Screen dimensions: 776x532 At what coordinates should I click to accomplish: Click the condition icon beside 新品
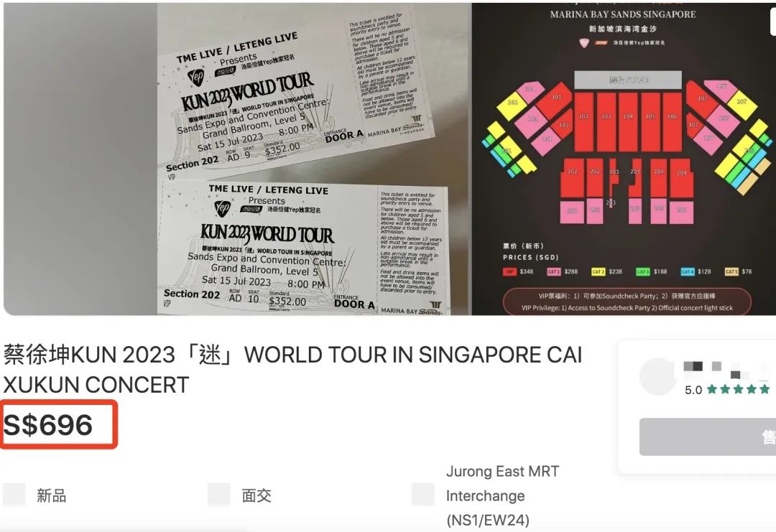[14, 495]
